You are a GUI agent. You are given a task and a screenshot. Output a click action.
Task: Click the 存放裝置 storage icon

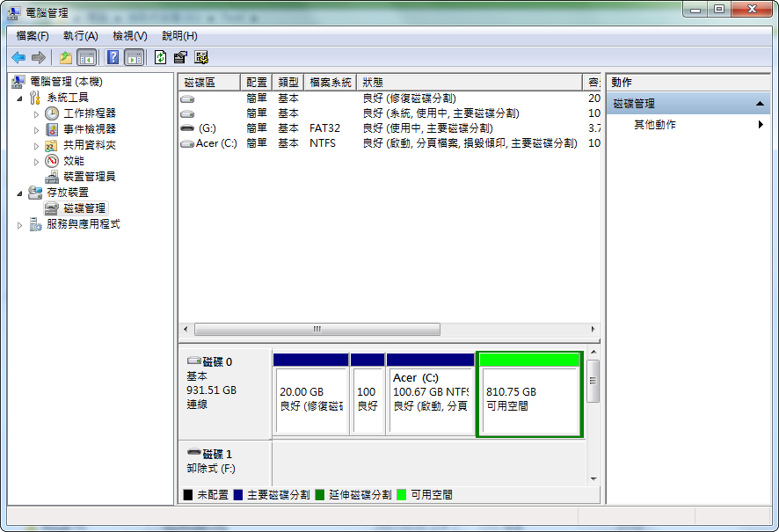coord(35,193)
